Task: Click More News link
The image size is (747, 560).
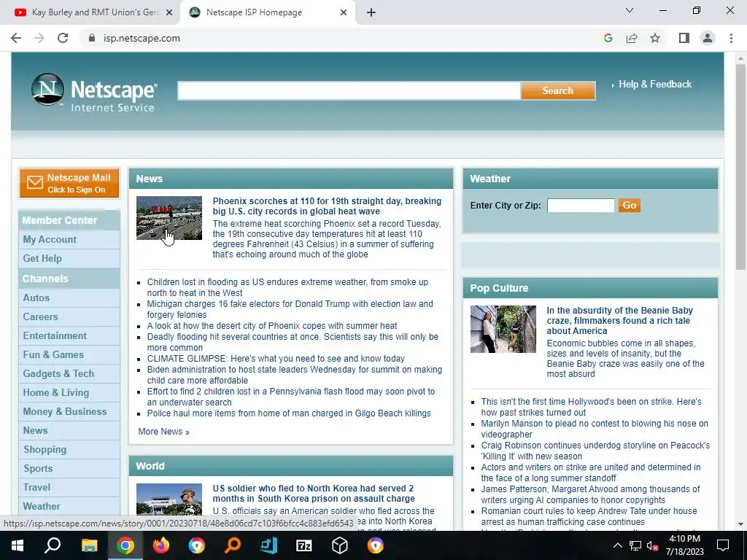Action: click(x=163, y=432)
